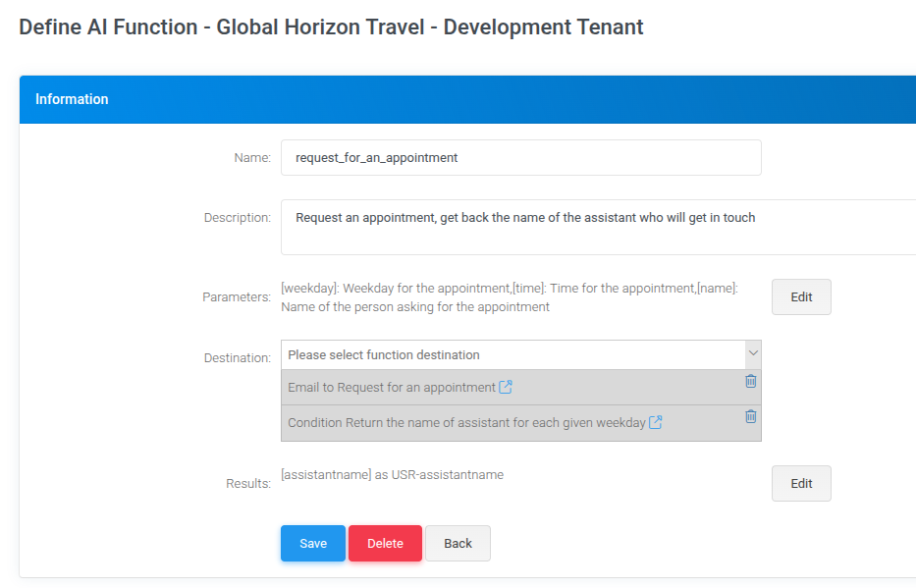The image size is (916, 588).
Task: Open the Condition destination external link icon
Action: [656, 423]
